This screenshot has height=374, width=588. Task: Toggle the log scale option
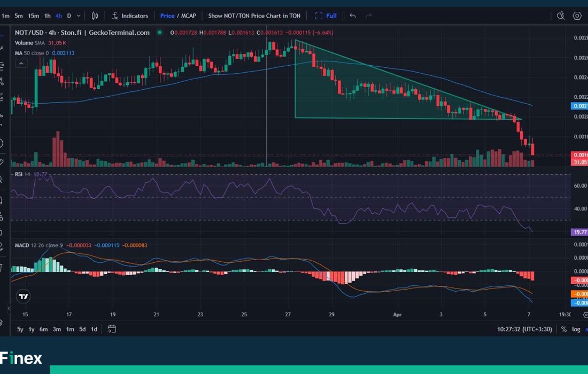(576, 329)
